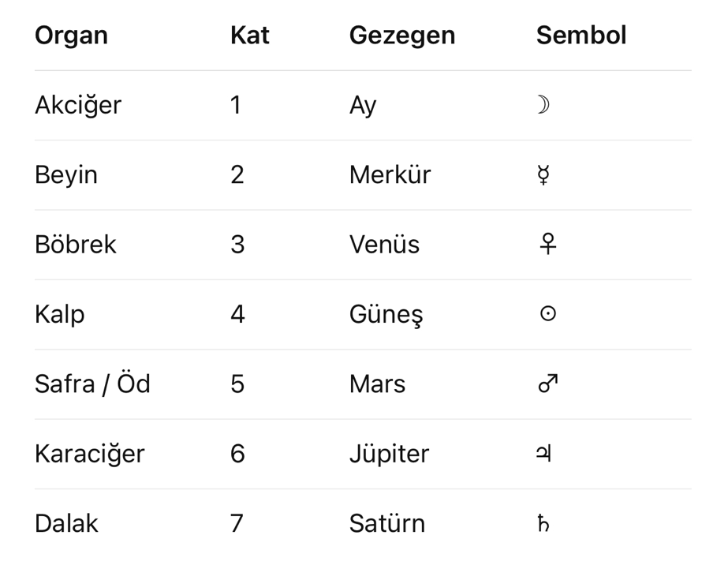Click the Venus planet symbol

(548, 245)
